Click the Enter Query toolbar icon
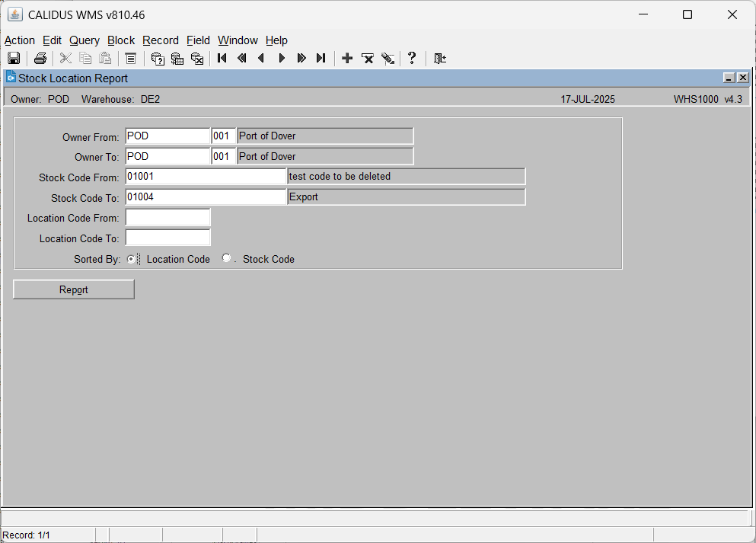756x543 pixels. point(158,59)
